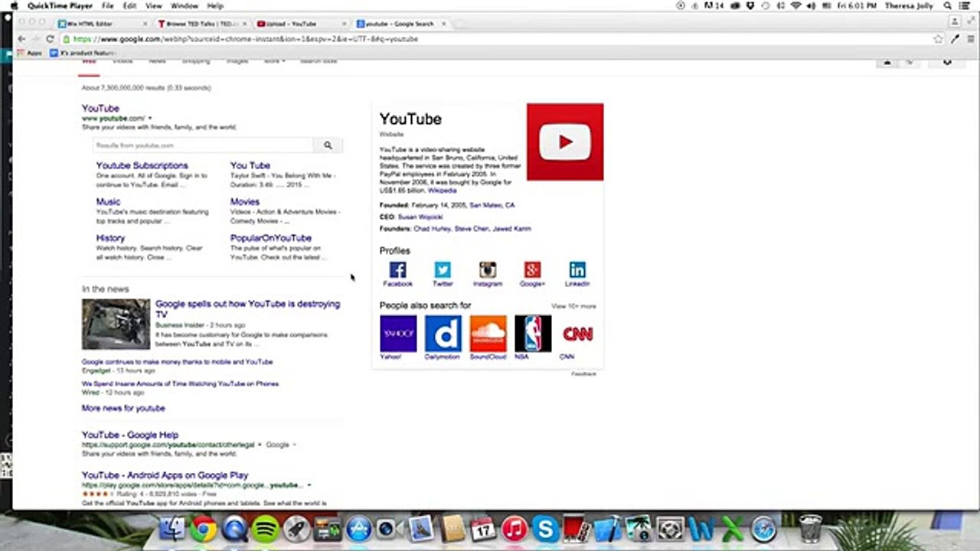Open the File menu in menu bar

[x=108, y=5]
